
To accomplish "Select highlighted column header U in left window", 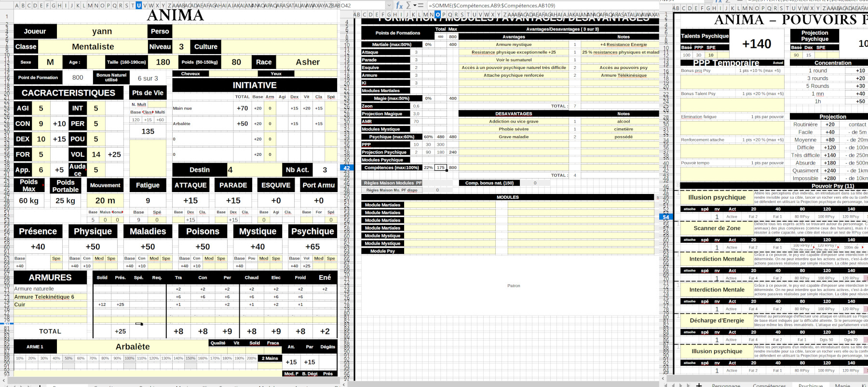I will tap(139, 5).
